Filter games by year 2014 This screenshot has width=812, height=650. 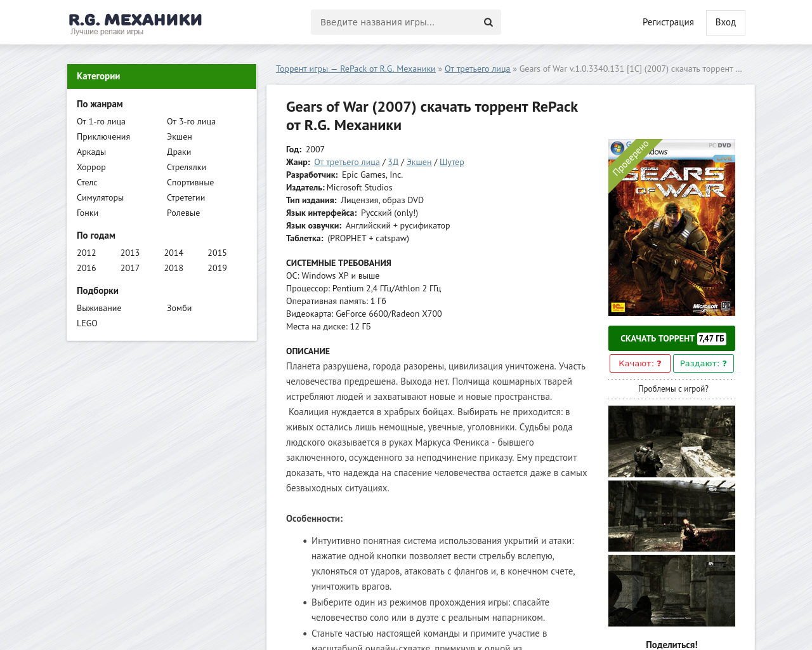click(174, 253)
